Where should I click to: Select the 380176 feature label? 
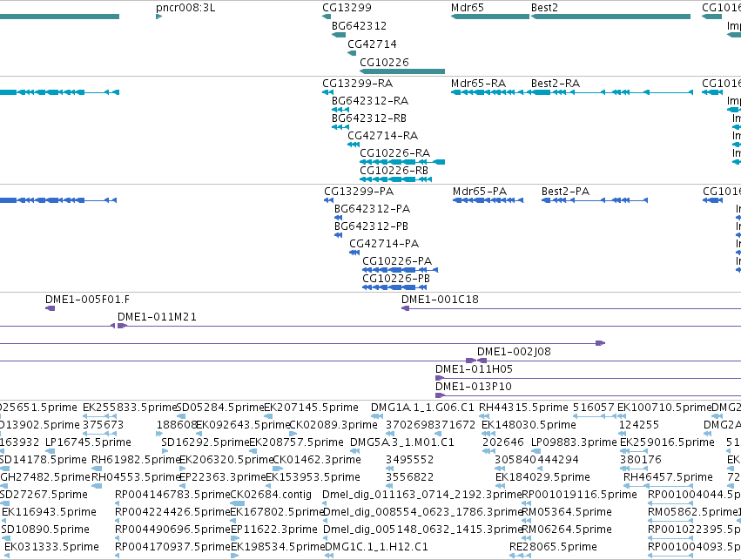(641, 460)
